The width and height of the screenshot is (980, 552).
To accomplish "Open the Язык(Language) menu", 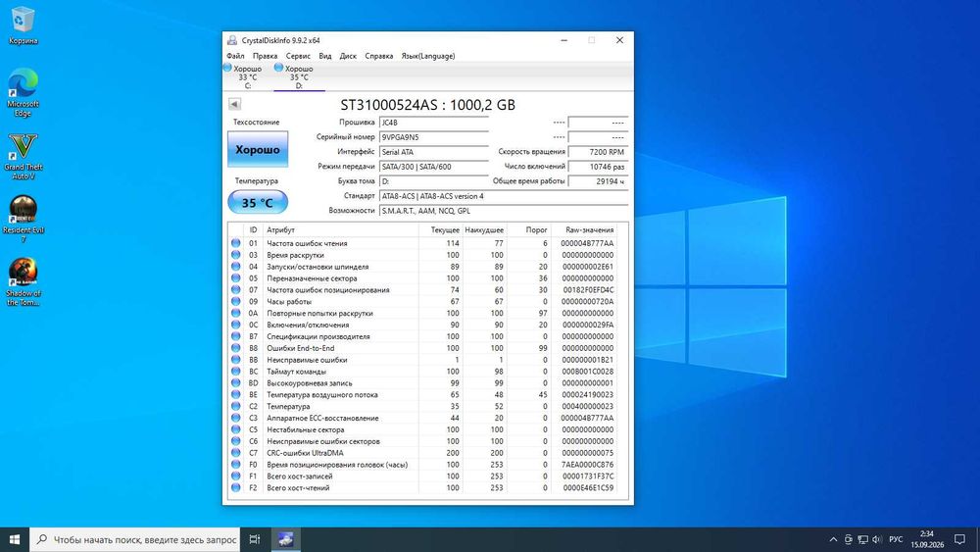I will (x=428, y=56).
